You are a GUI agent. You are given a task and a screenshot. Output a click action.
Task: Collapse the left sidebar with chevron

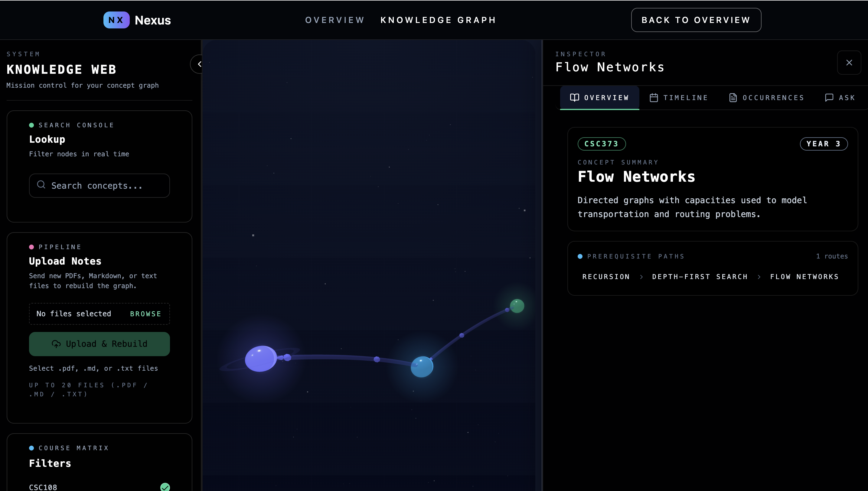[x=199, y=64]
